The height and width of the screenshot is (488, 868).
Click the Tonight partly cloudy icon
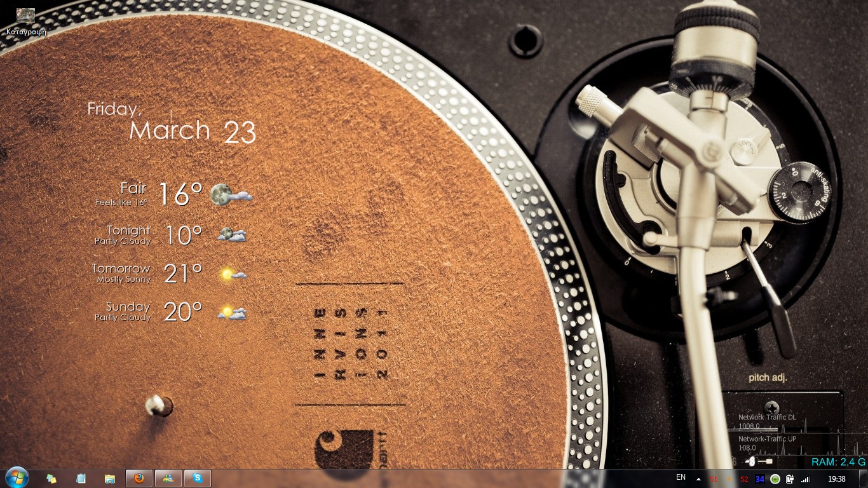232,234
